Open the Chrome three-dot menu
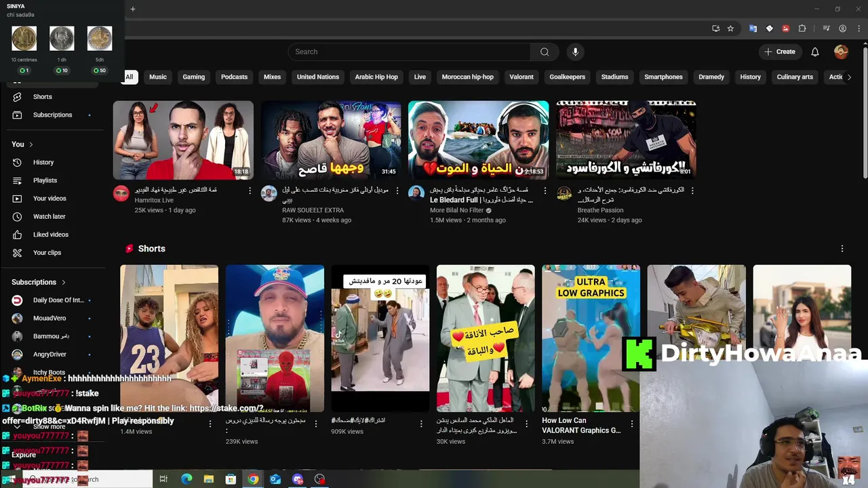 point(860,28)
